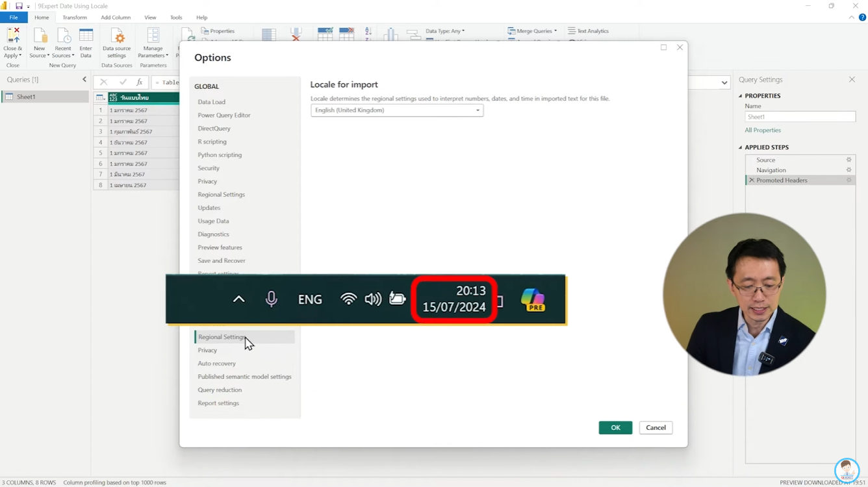Select Power Query Editor in Global options
This screenshot has height=487, width=868.
223,115
